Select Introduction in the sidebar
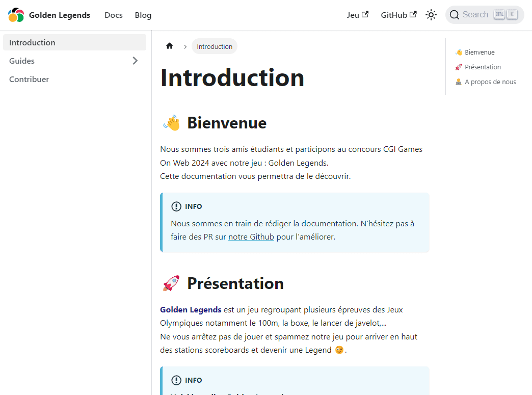This screenshot has height=395, width=532. [74, 42]
